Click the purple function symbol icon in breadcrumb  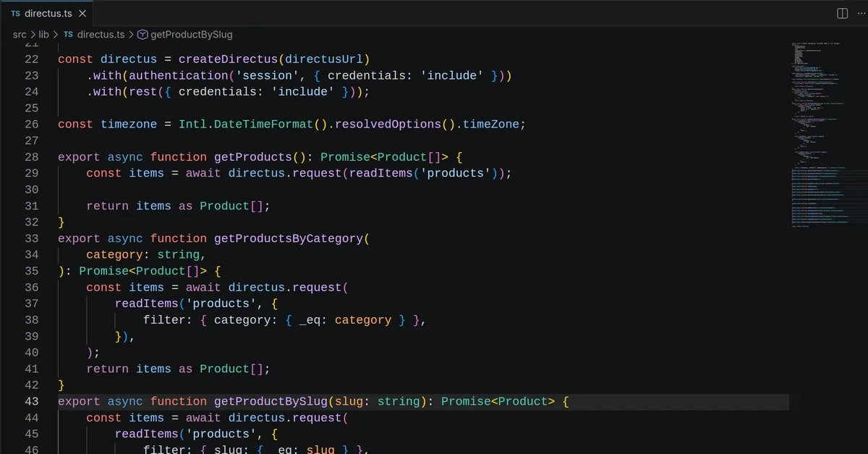142,34
